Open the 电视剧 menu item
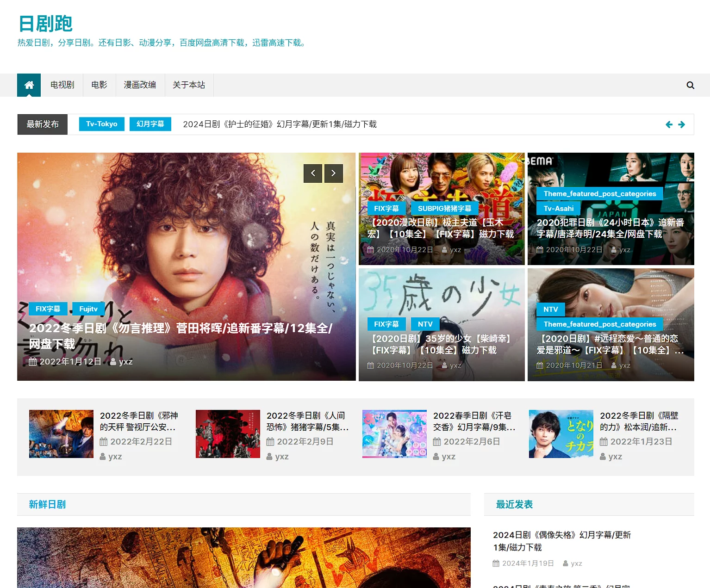Screen dimensions: 710x588 click(62, 85)
